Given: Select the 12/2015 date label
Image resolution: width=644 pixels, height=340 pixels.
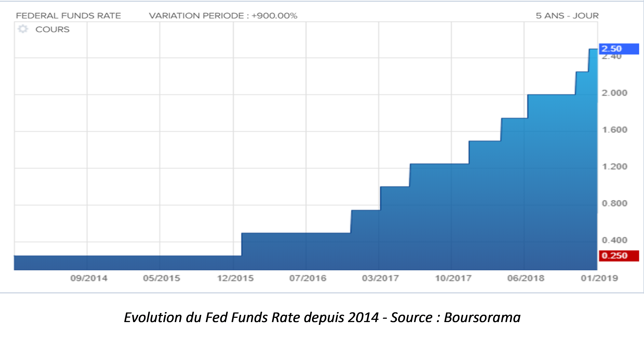Looking at the screenshot, I should click(x=235, y=278).
